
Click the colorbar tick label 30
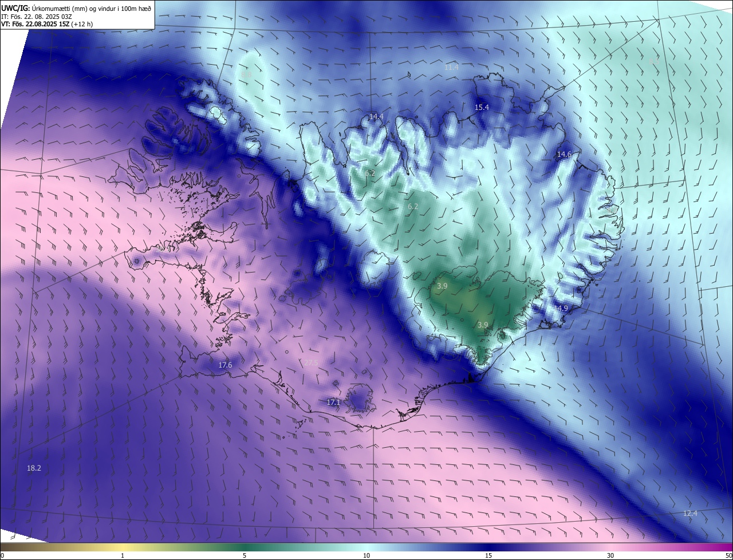610,556
